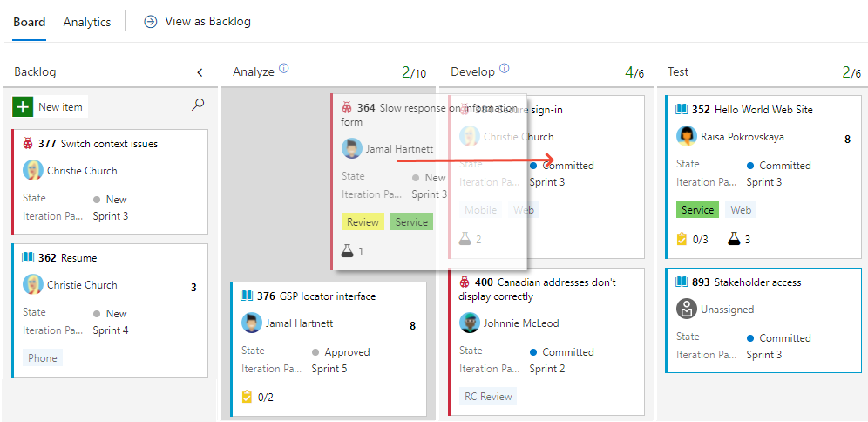Click Jamal Hartnett avatar on item 364
The image size is (868, 422).
pos(352,148)
